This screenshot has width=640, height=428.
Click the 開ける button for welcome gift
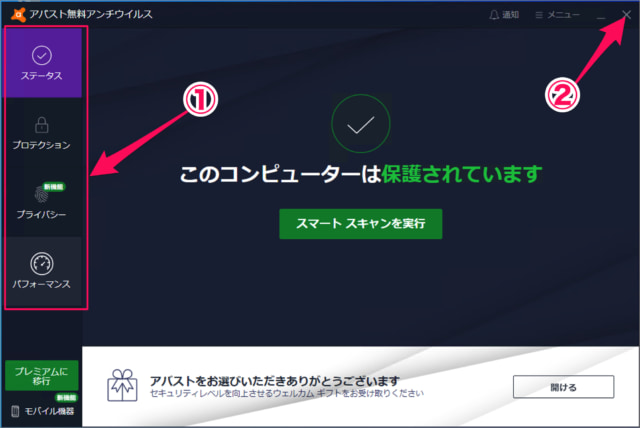(x=563, y=387)
